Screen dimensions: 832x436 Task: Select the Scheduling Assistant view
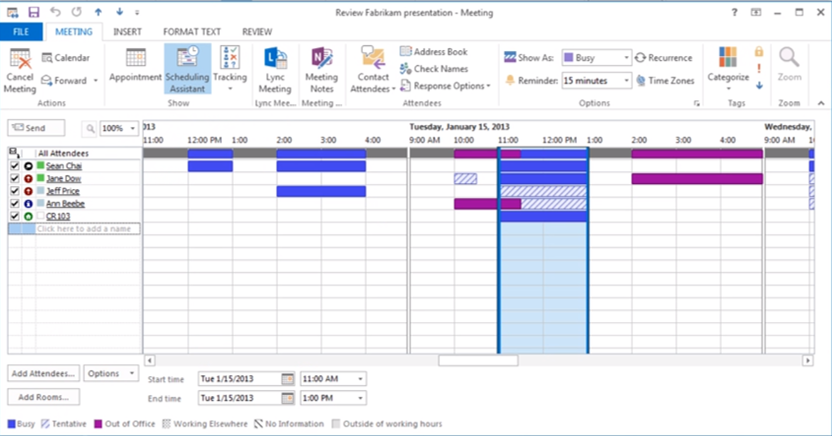(187, 69)
